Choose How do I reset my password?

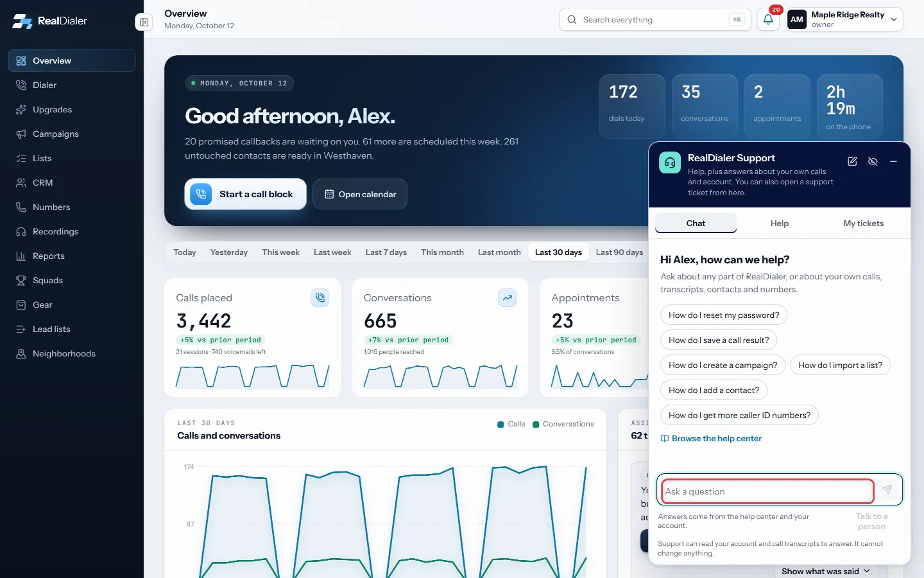[724, 315]
